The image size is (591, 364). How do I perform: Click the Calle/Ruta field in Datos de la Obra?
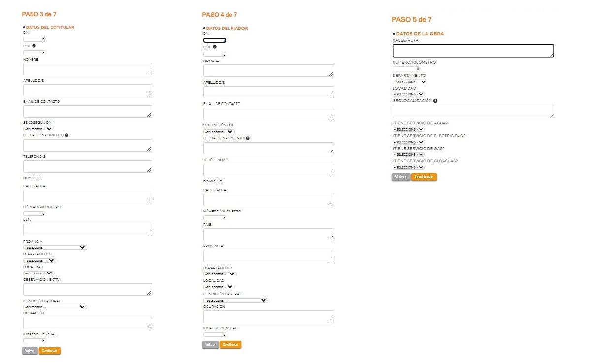(x=473, y=51)
